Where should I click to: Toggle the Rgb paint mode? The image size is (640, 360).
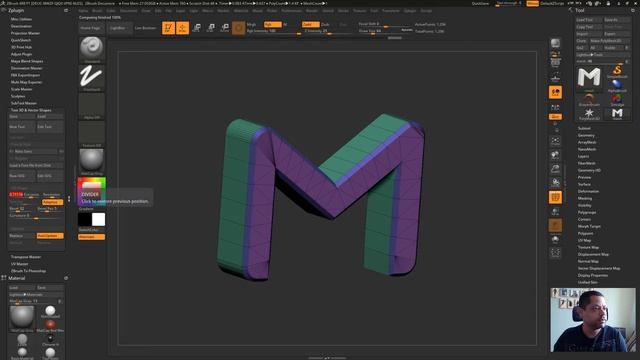(x=272, y=24)
